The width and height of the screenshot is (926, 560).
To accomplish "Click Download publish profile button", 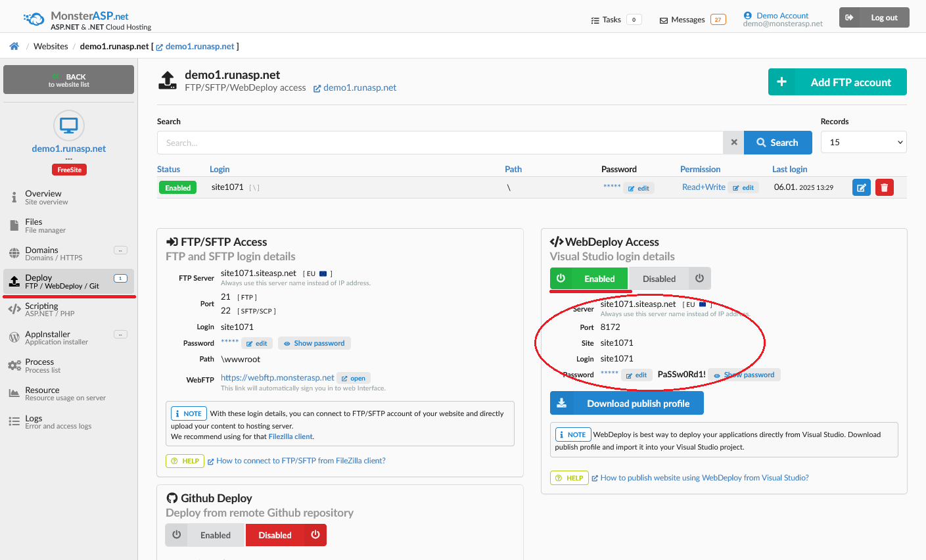I will click(x=627, y=403).
